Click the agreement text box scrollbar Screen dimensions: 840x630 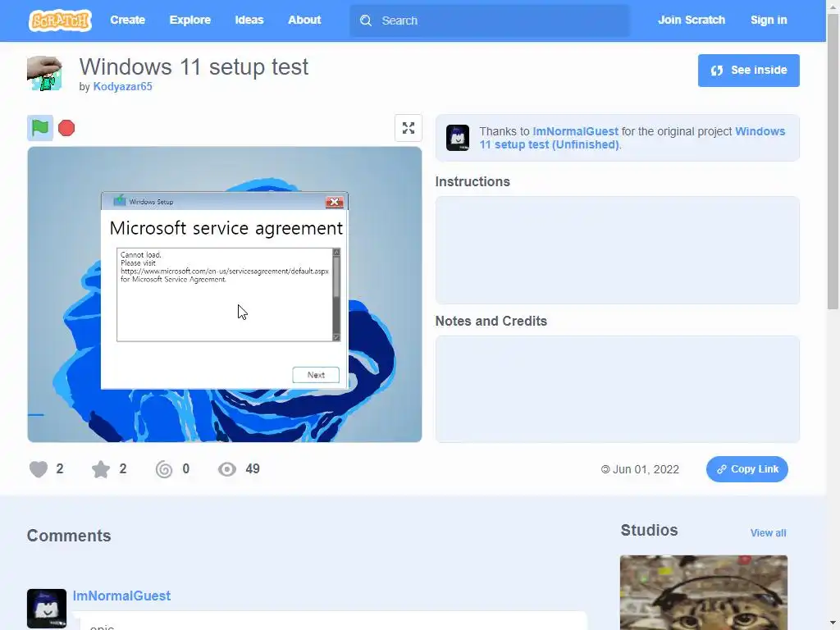(336, 294)
